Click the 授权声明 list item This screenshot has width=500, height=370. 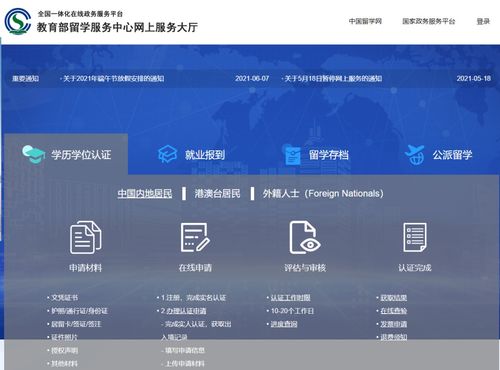coord(64,350)
